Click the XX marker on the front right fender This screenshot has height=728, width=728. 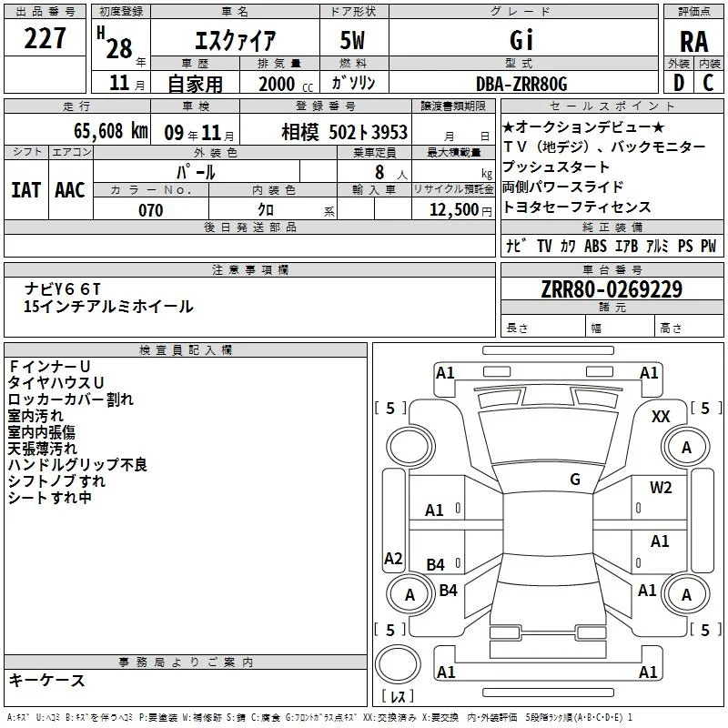pos(661,416)
